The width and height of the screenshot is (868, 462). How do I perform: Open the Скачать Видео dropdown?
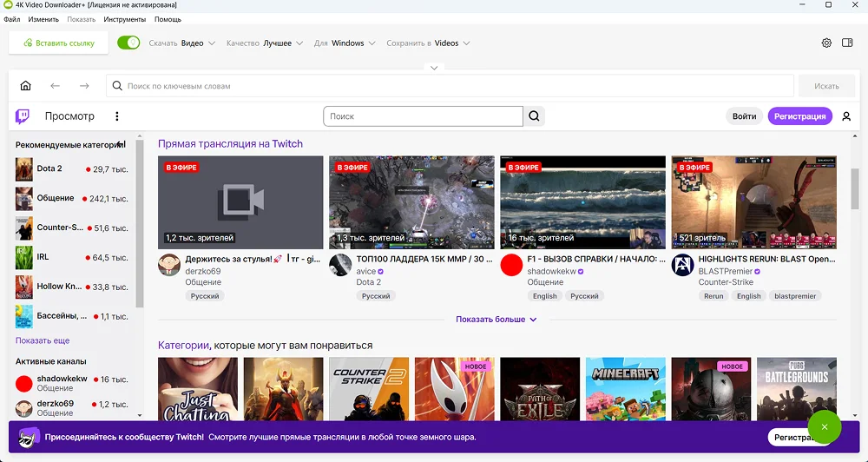pyautogui.click(x=181, y=43)
